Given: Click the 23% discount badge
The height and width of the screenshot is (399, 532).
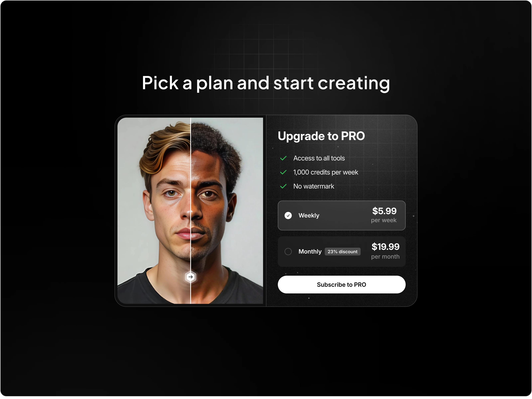Looking at the screenshot, I should tap(342, 252).
